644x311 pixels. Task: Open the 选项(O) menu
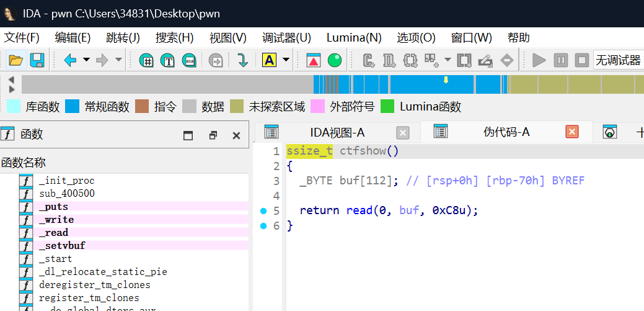[416, 38]
